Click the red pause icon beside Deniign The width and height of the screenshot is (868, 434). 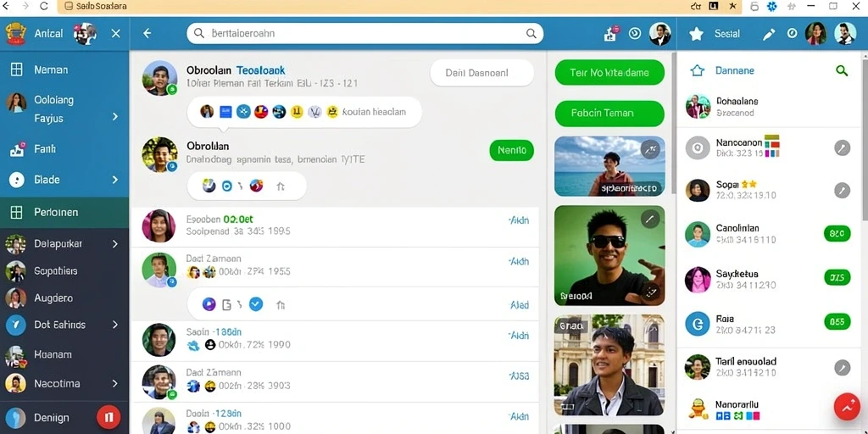[108, 417]
